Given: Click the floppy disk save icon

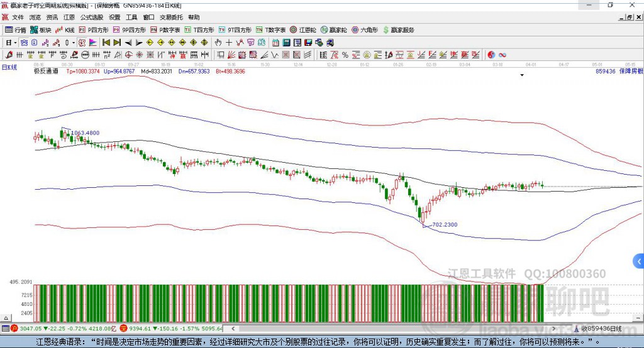Looking at the screenshot, I should [308, 43].
